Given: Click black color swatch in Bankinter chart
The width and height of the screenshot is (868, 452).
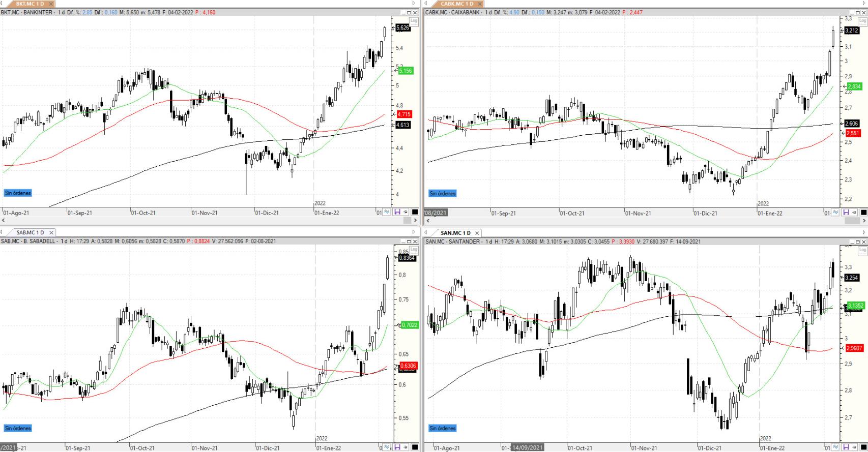Looking at the screenshot, I should pyautogui.click(x=415, y=212).
